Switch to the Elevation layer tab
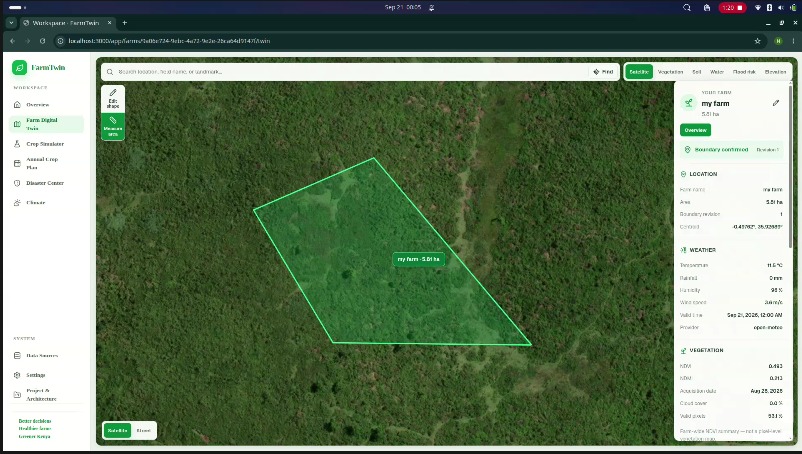This screenshot has width=802, height=454. pyautogui.click(x=775, y=72)
